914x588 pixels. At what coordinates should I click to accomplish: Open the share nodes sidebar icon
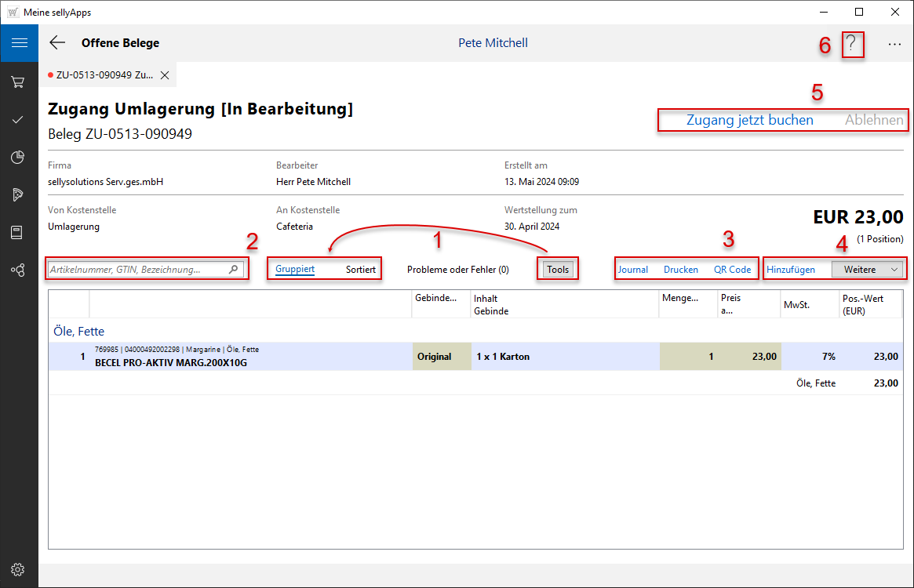point(18,270)
